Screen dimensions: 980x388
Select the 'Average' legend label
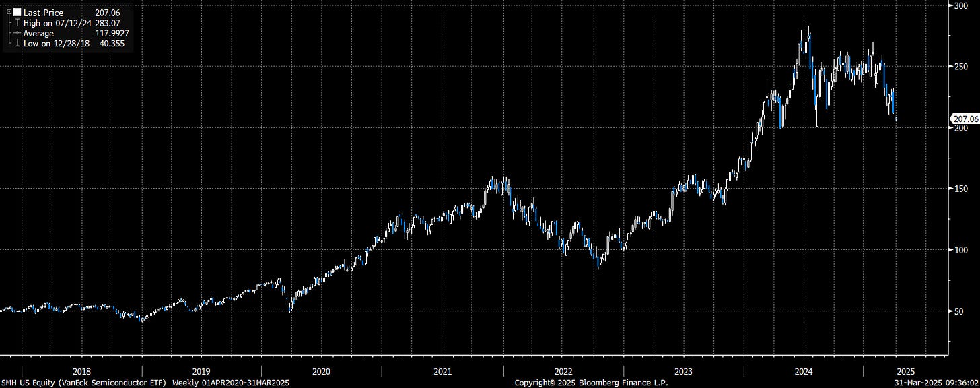tap(38, 33)
